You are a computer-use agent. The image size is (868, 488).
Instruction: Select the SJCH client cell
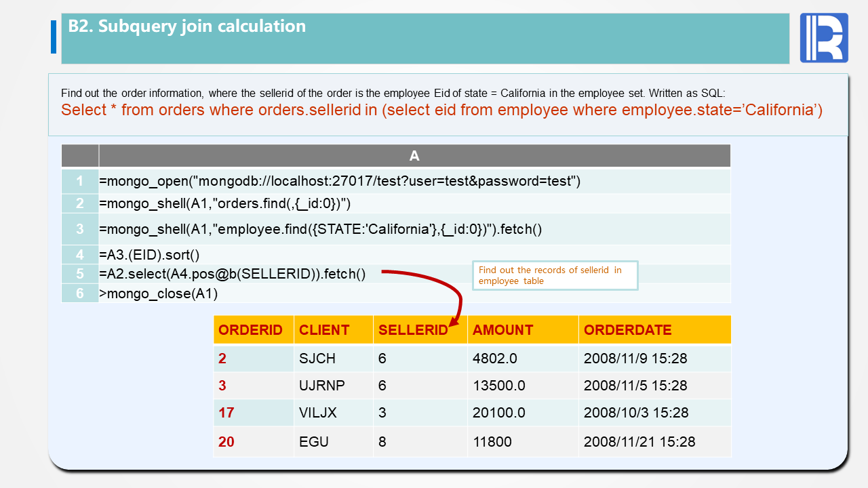click(x=317, y=359)
